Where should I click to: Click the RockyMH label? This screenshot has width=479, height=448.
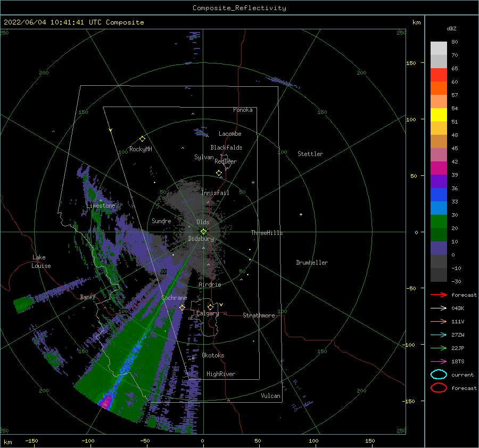point(141,149)
